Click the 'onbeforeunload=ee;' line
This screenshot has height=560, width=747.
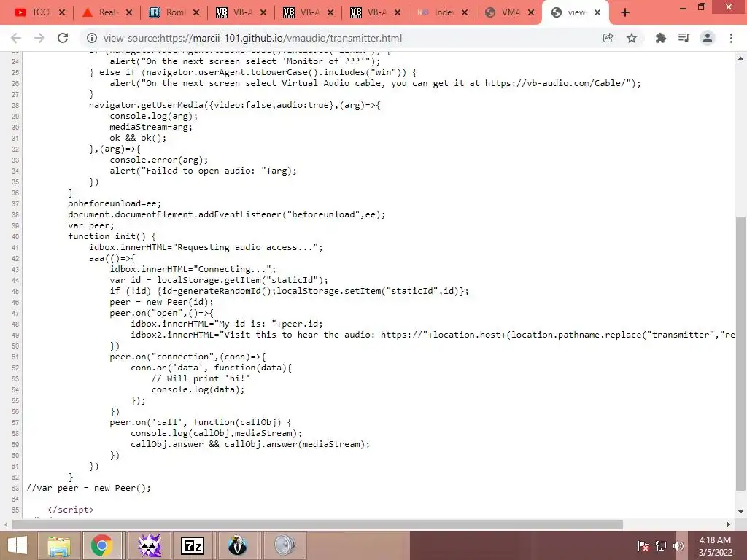[x=115, y=203]
